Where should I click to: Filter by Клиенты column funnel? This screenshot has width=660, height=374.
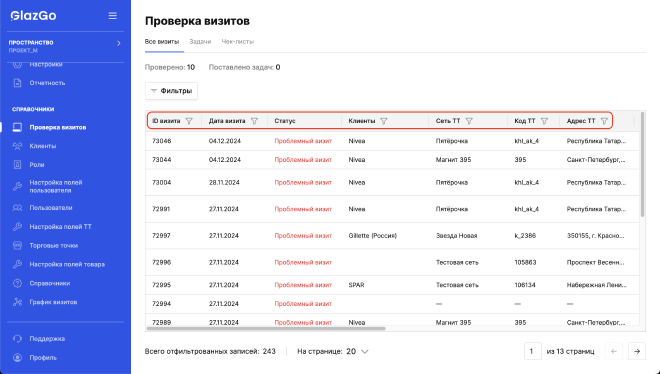383,121
